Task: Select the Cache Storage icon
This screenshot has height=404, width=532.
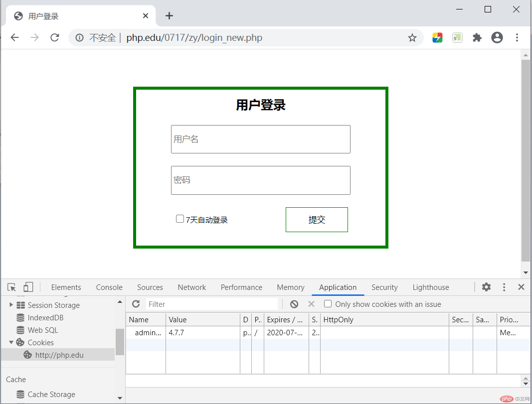Action: (21, 394)
